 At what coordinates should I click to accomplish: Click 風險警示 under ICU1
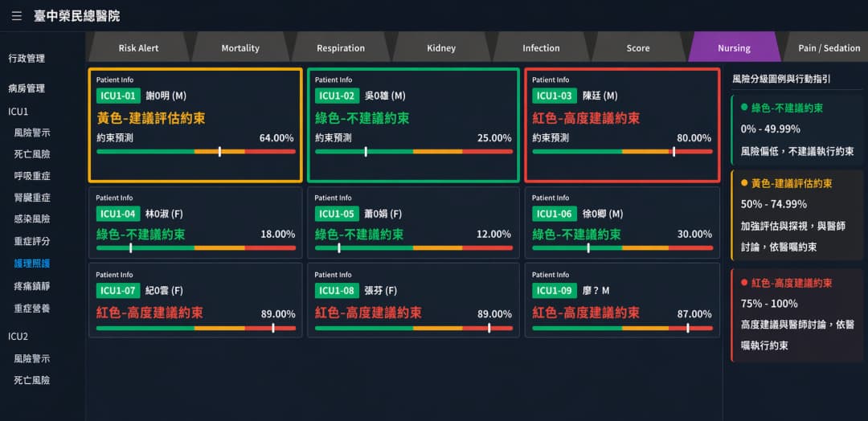coord(32,133)
